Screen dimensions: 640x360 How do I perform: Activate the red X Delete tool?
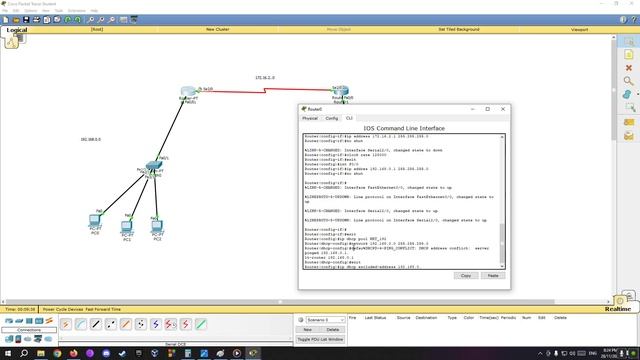(x=629, y=68)
